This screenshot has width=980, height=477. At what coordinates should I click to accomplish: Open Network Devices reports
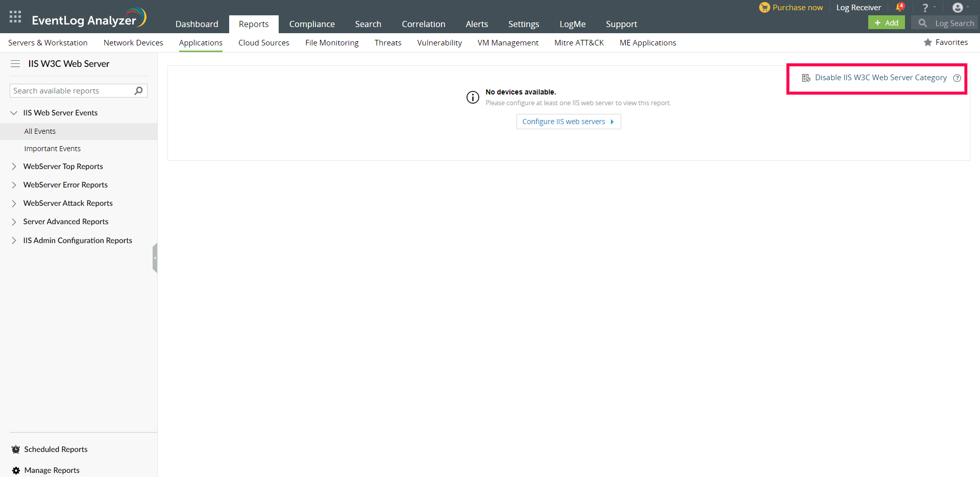tap(133, 43)
